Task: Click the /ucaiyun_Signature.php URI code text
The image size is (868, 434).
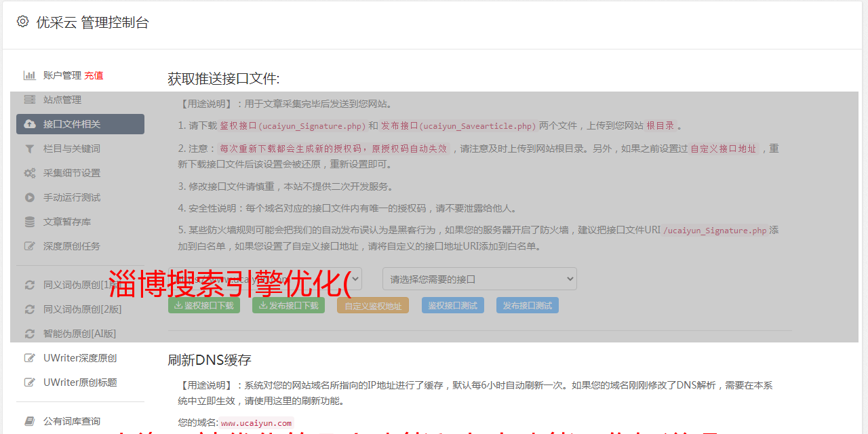Action: coord(715,231)
